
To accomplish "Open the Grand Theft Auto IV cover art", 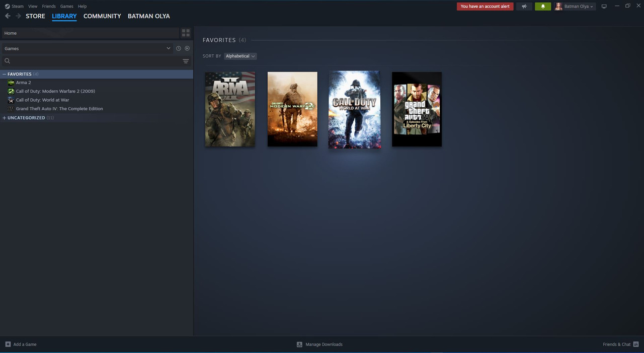I will [x=417, y=109].
